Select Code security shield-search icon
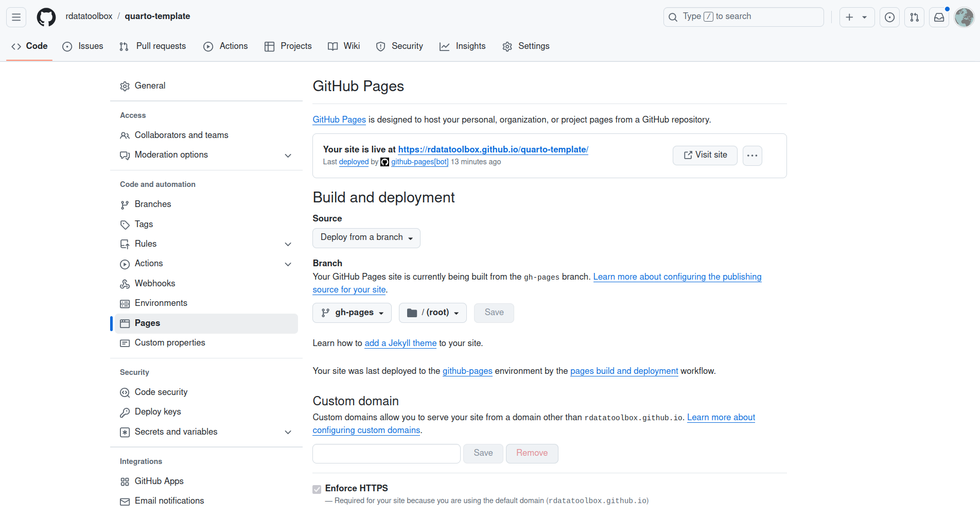This screenshot has width=980, height=516. tap(125, 392)
